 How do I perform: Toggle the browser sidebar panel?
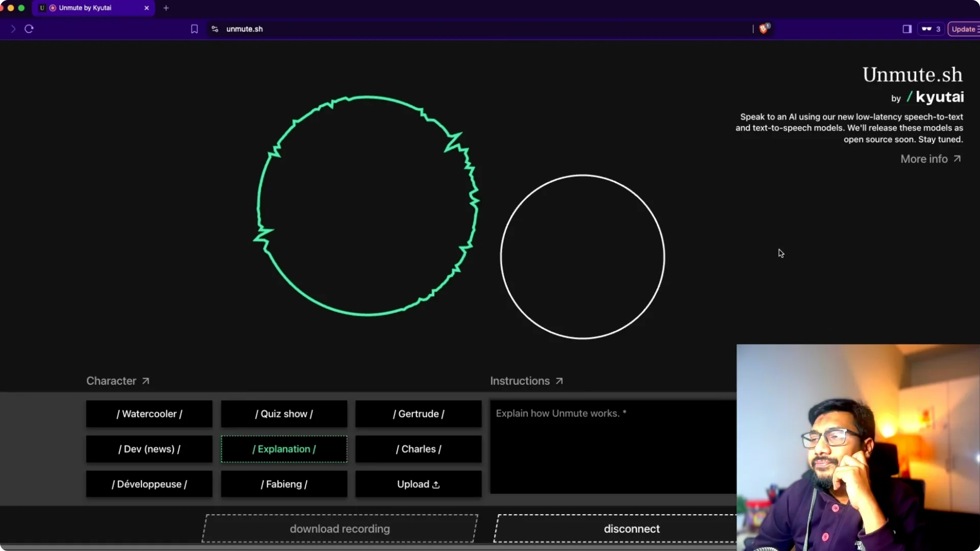(x=907, y=29)
